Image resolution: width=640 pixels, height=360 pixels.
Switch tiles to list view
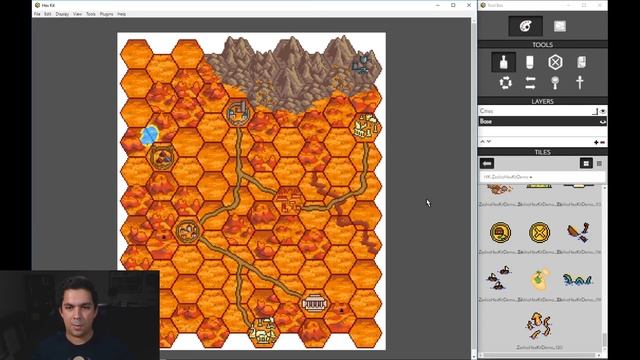point(599,163)
